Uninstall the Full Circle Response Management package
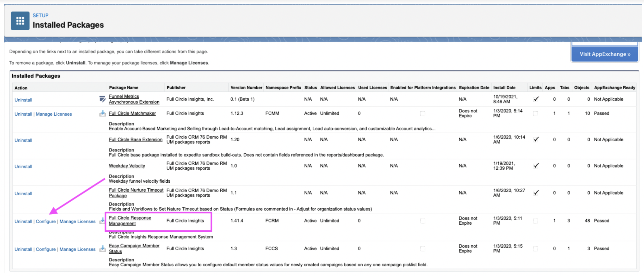644x276 pixels. [x=23, y=222]
